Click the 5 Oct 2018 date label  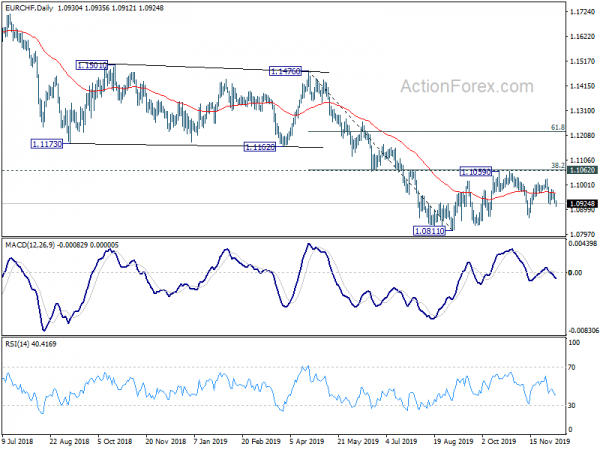115,441
